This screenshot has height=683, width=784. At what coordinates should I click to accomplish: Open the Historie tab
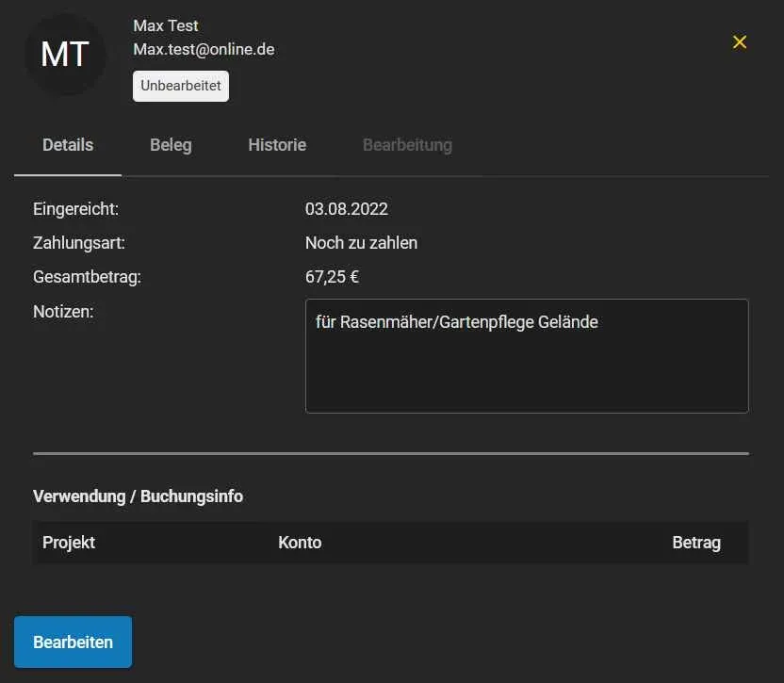277,145
